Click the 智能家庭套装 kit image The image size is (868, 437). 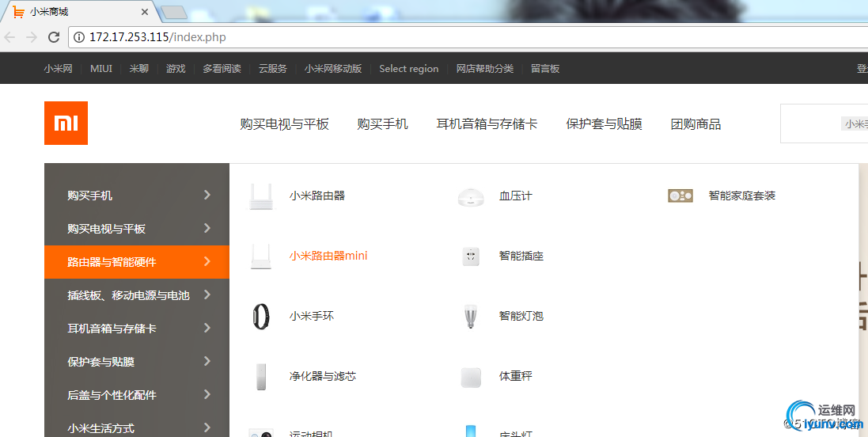(x=680, y=196)
